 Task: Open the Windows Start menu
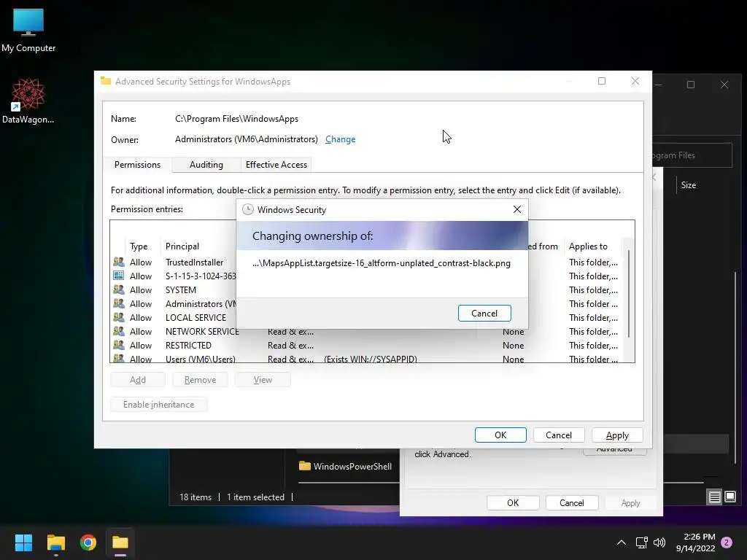click(x=23, y=542)
